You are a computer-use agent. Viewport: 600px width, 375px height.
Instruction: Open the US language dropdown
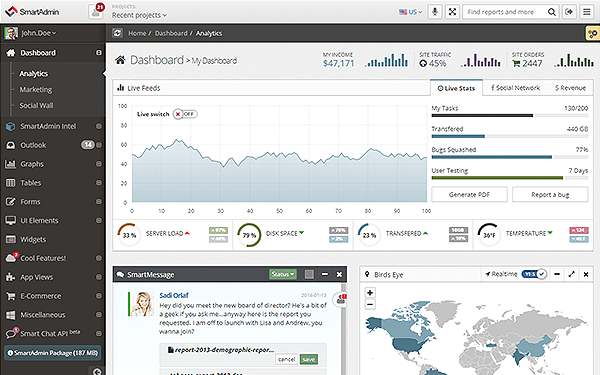pyautogui.click(x=411, y=12)
